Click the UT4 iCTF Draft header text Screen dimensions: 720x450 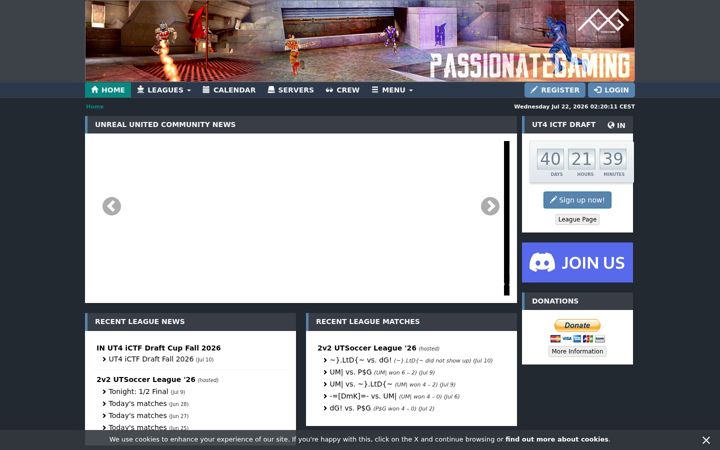pos(563,124)
